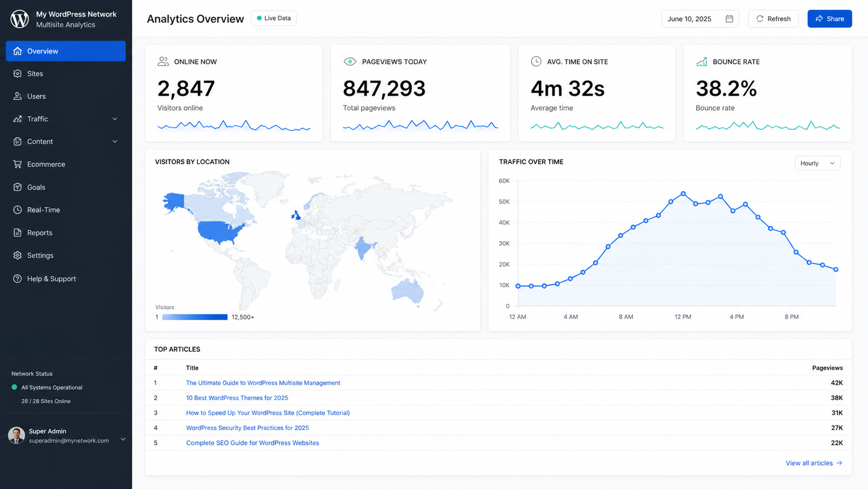Image resolution: width=868 pixels, height=489 pixels.
Task: Click the Bounce Rate chart icon
Action: (701, 61)
